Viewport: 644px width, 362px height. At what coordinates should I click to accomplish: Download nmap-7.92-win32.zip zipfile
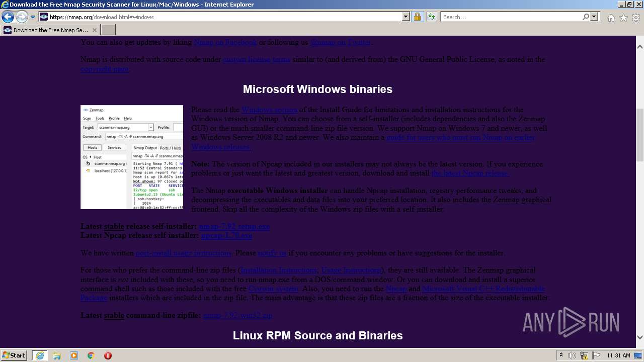pos(237,315)
